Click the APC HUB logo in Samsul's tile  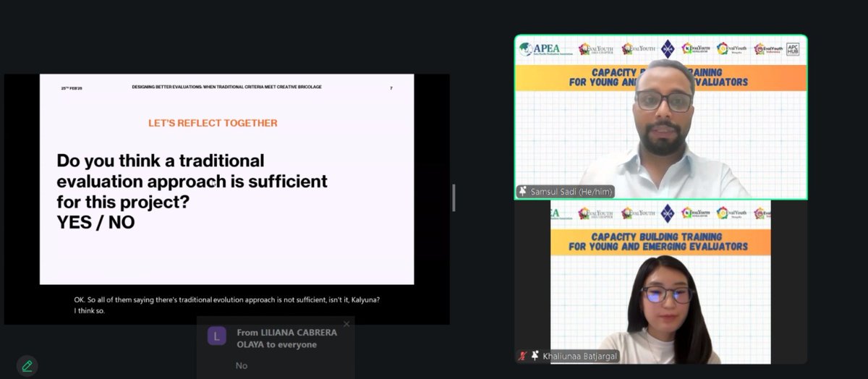[x=793, y=49]
